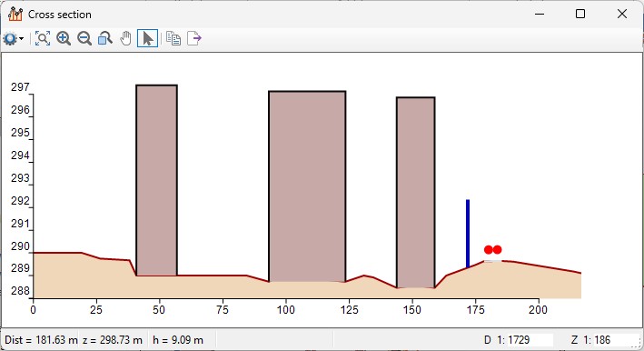The height and width of the screenshot is (351, 644).
Task: Click the right red source dot
Action: coord(498,250)
